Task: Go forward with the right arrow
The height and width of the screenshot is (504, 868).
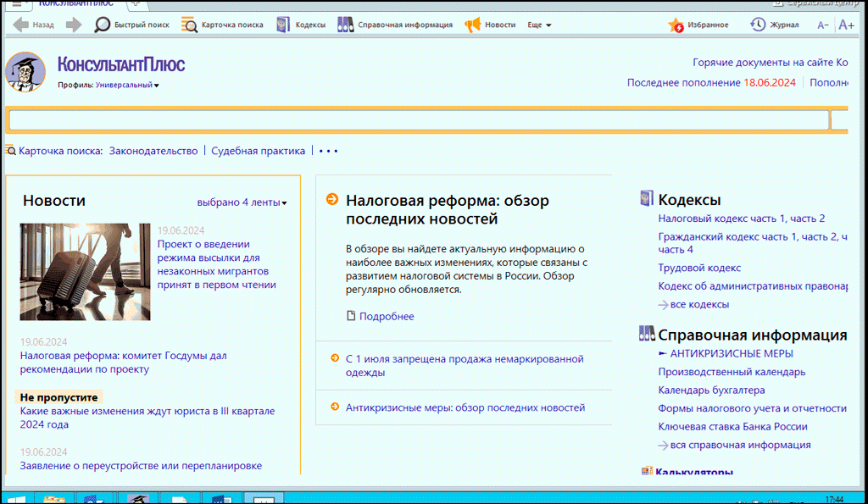Action: click(73, 25)
